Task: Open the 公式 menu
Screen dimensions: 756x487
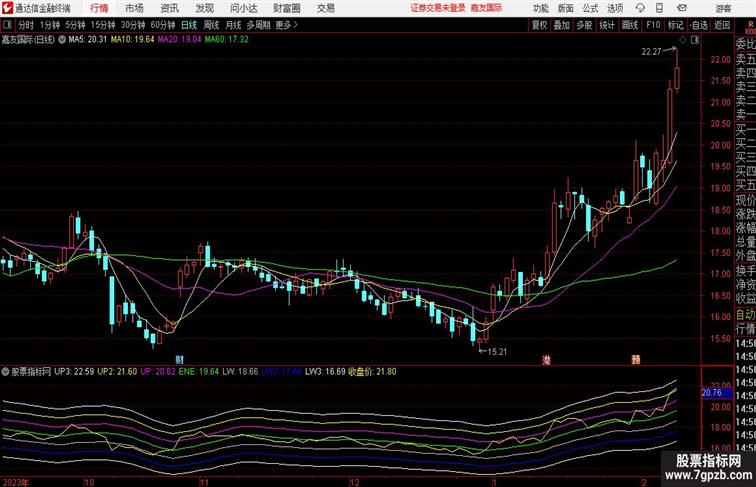Action: (590, 8)
